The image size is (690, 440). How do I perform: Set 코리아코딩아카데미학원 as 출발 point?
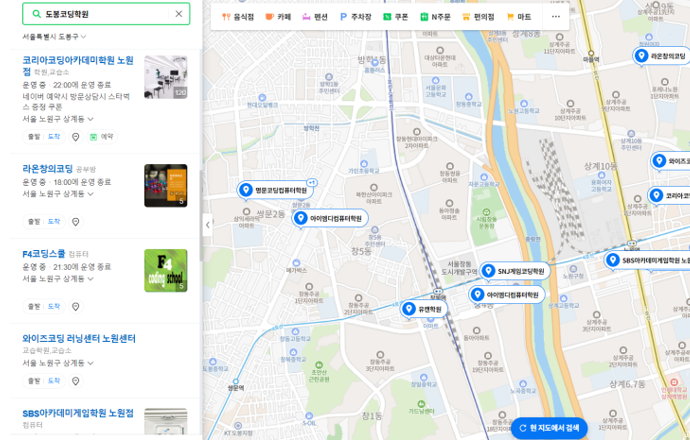[x=34, y=137]
